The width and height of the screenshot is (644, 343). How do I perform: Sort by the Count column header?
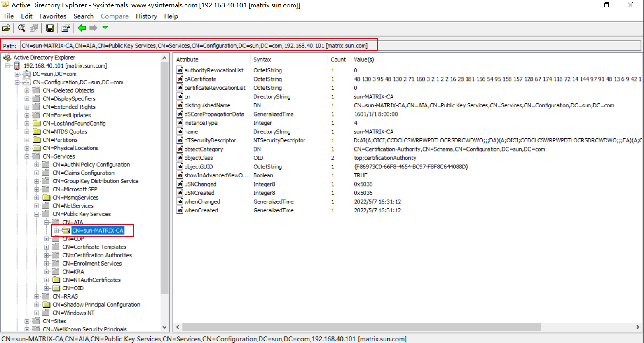pos(339,60)
